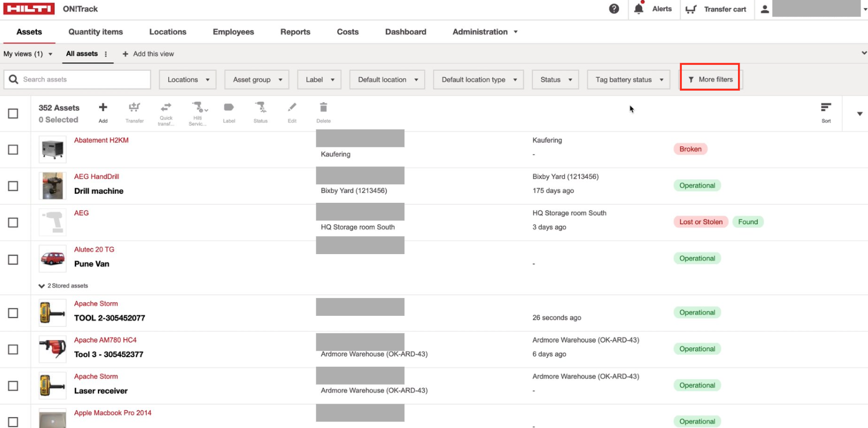Open the Alerts bell icon
The height and width of the screenshot is (428, 868).
point(639,8)
